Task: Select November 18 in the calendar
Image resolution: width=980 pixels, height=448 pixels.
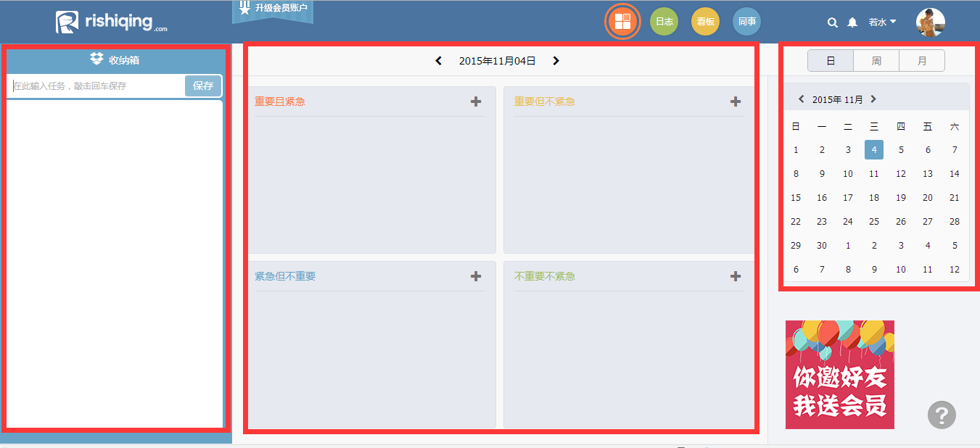Action: [874, 197]
